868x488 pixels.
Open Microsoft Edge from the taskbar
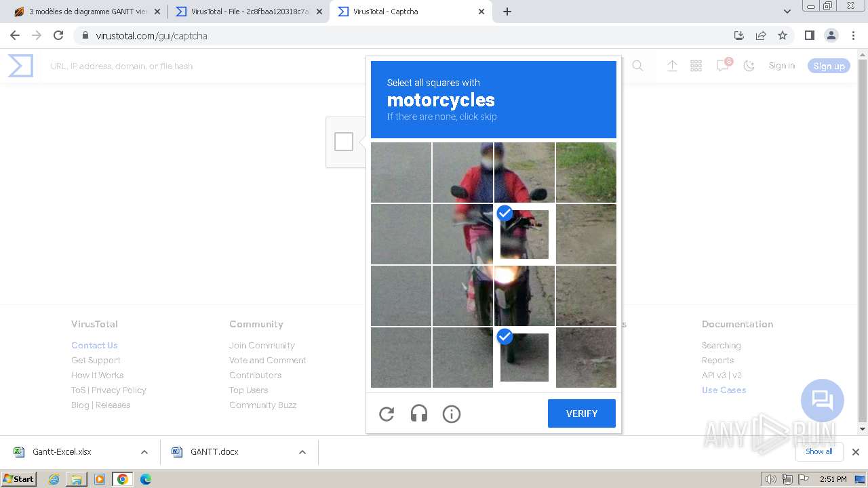[145, 479]
